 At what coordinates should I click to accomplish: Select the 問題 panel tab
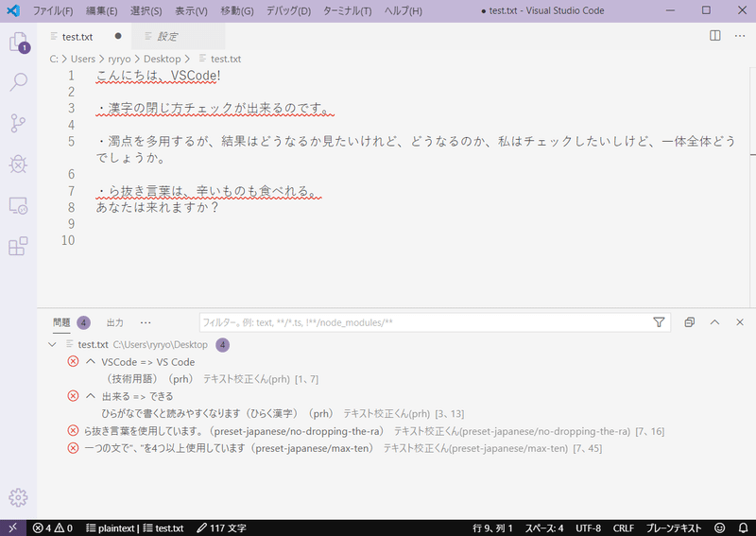61,322
